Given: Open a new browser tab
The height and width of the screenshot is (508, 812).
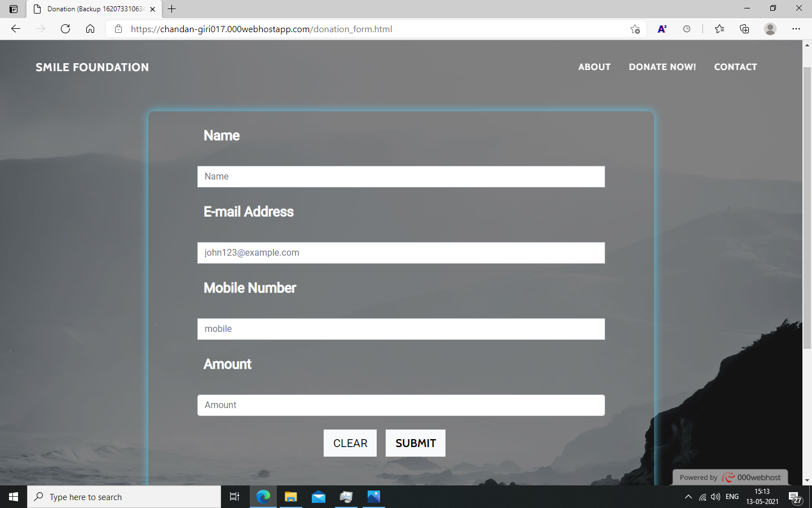Looking at the screenshot, I should point(171,9).
